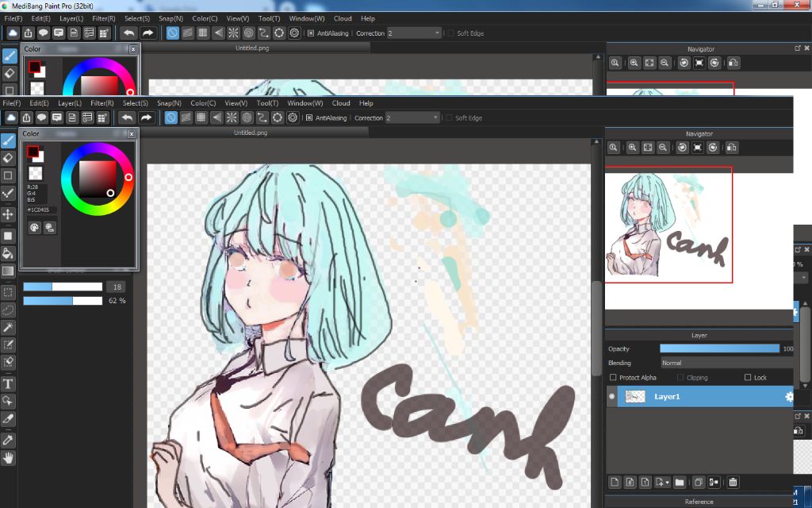Create a layer folder in Layer panel
The height and width of the screenshot is (508, 812).
click(680, 483)
